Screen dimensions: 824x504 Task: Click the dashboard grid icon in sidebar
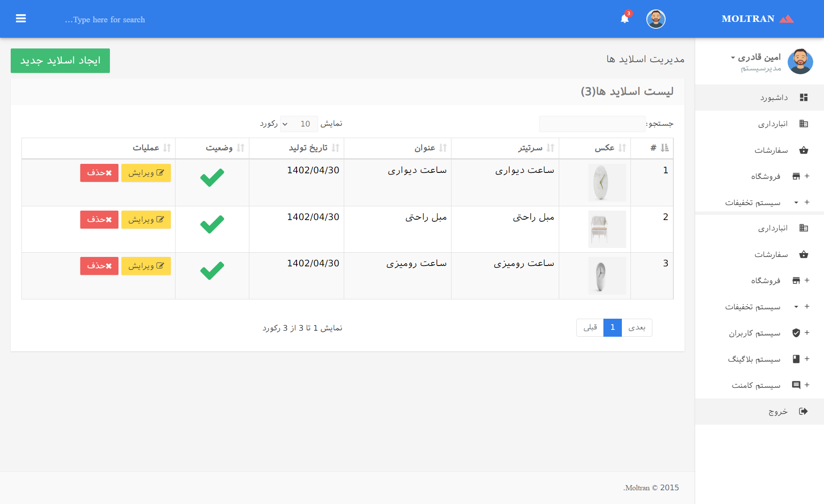803,97
